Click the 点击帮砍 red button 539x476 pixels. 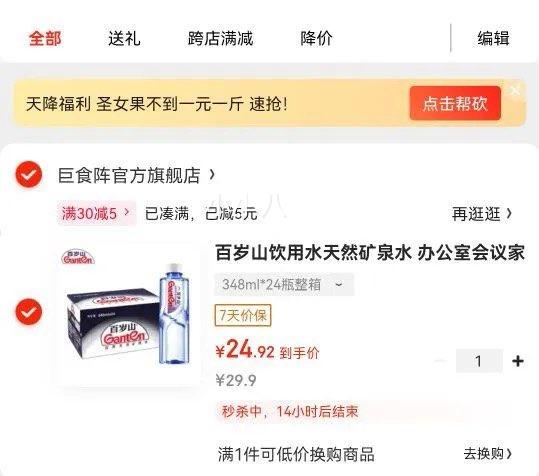(x=455, y=103)
